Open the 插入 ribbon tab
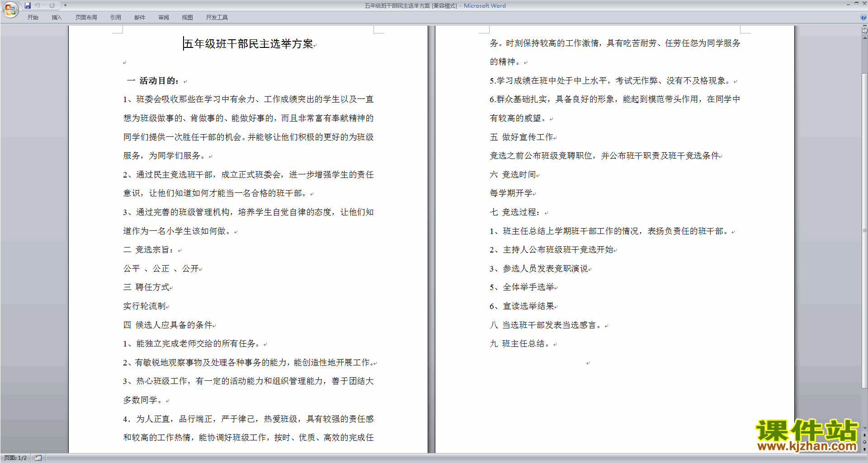Image resolution: width=868 pixels, height=463 pixels. click(x=57, y=17)
